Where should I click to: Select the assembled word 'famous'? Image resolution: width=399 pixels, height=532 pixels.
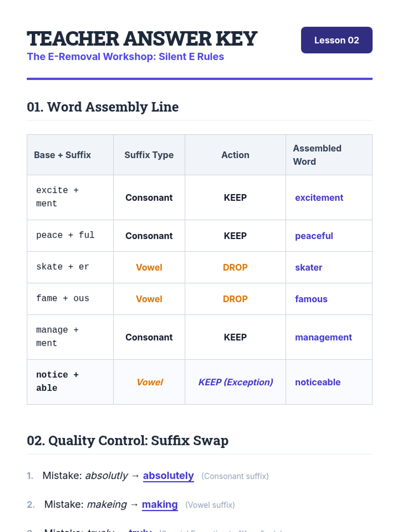click(x=311, y=299)
